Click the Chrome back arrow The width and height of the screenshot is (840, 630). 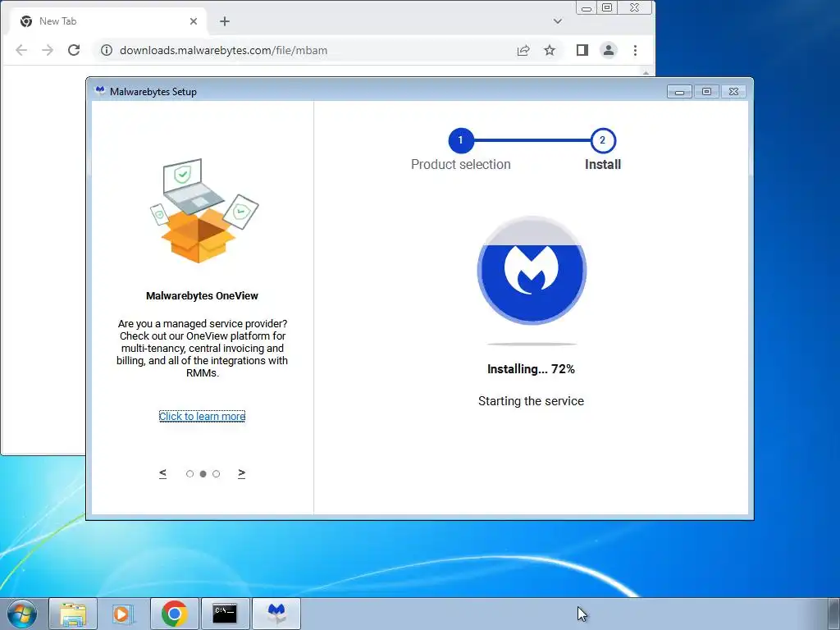coord(21,50)
